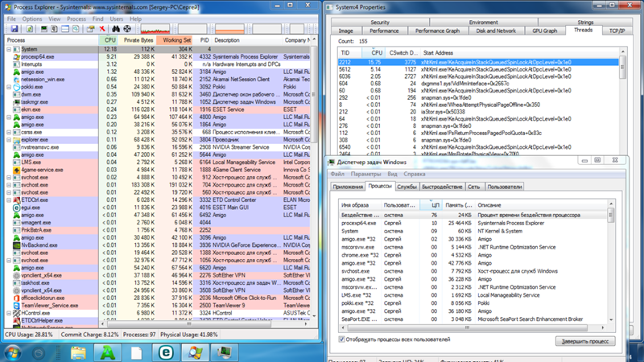Click the NvBackend.exe icon
This screenshot has height=362, width=644.
click(x=16, y=245)
